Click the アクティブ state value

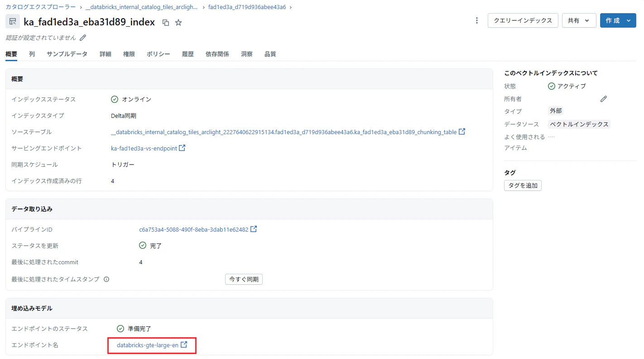572,86
